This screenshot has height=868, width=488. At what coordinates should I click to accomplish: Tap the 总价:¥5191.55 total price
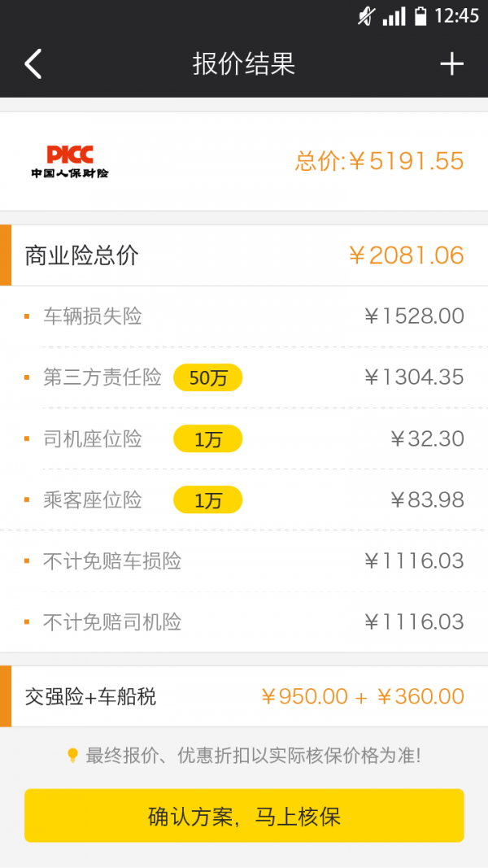click(x=379, y=161)
